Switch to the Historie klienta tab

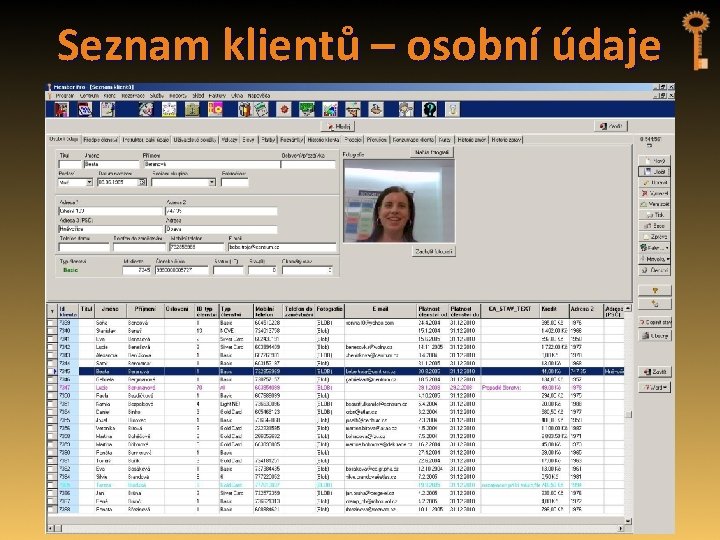tap(323, 140)
